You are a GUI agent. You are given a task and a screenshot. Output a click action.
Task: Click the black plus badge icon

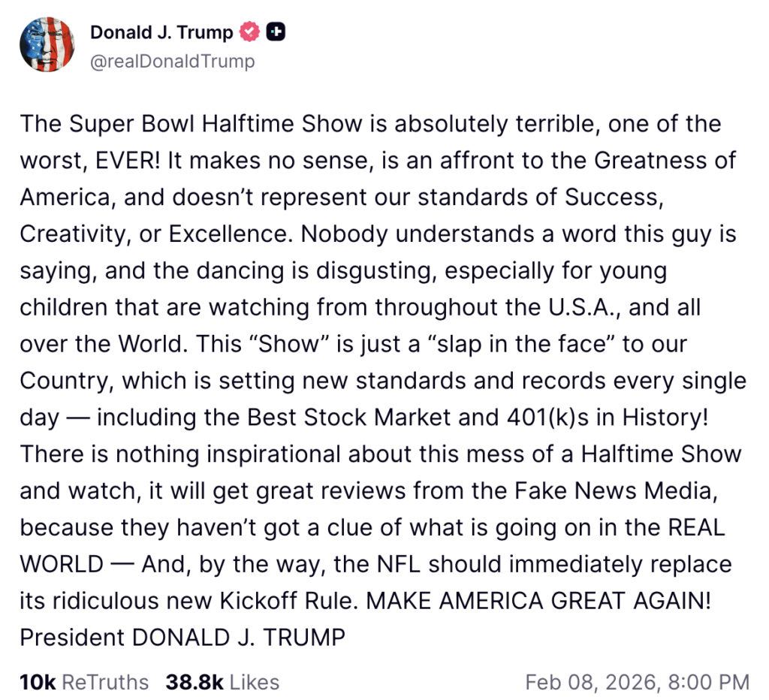click(276, 32)
